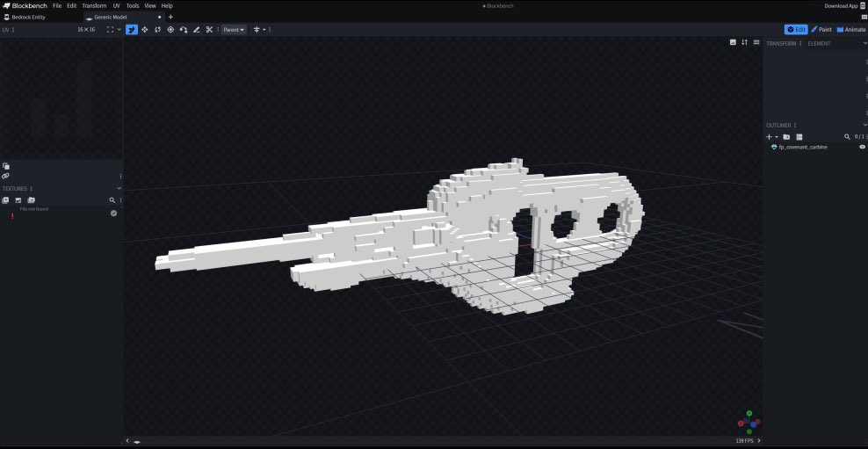The image size is (868, 449).
Task: Click the toggle more options icon in Outliner
Action: coord(799,137)
